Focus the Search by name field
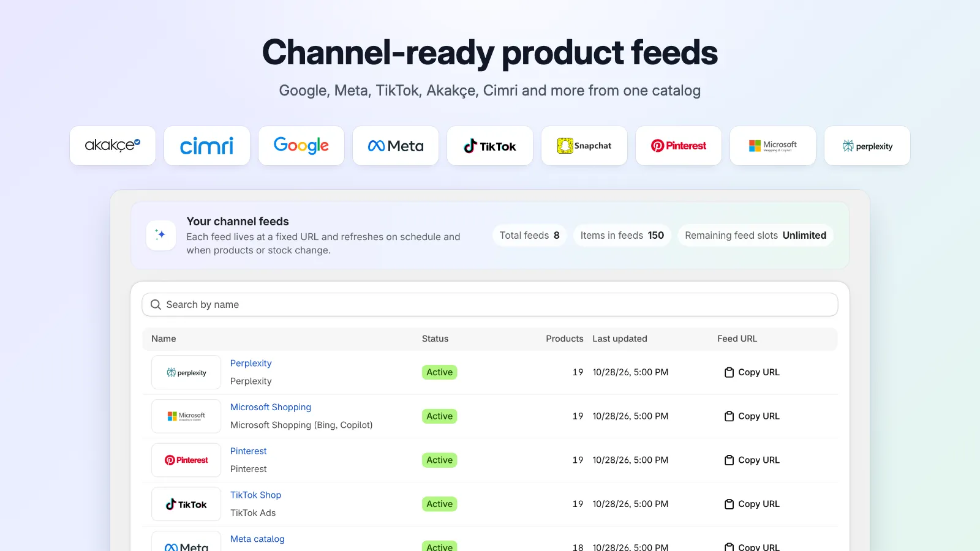 click(x=490, y=305)
